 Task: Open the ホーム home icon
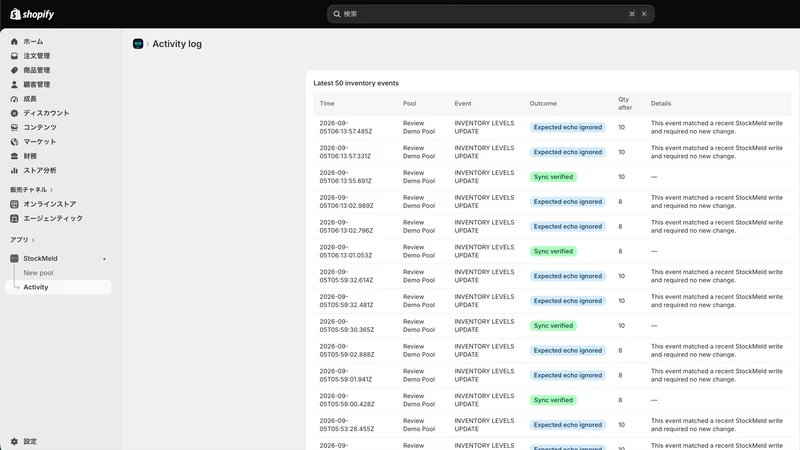pos(14,41)
